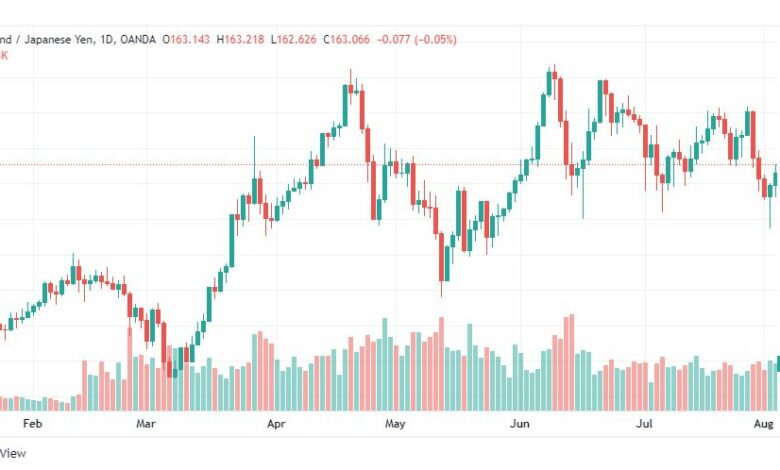This screenshot has height=470, width=780.
Task: Click the May label on time axis
Action: pyautogui.click(x=395, y=424)
